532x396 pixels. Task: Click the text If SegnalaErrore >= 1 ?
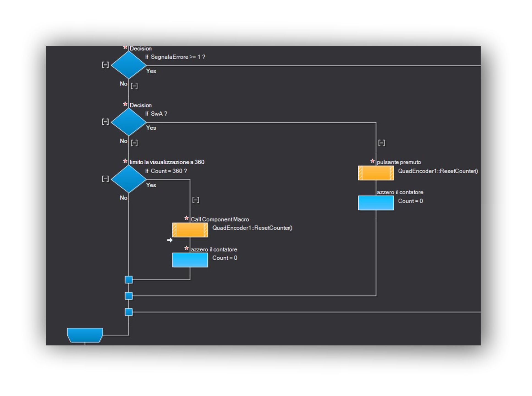click(x=175, y=57)
